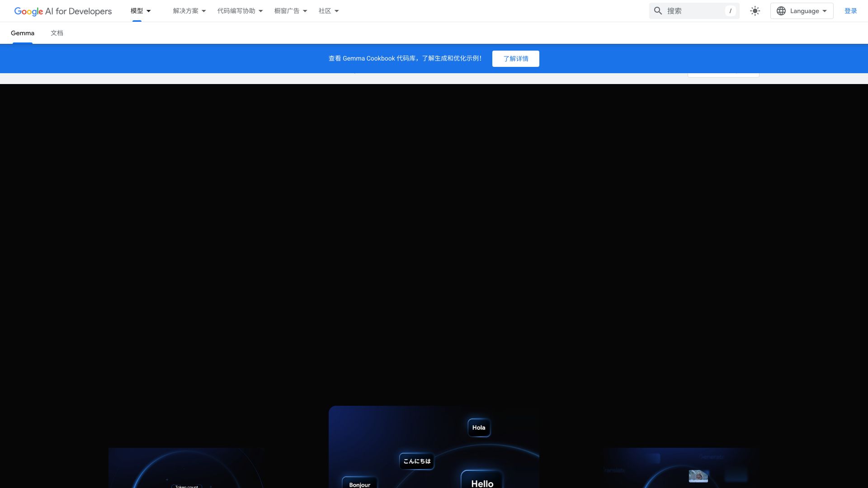
Task: Click the slash keyboard shortcut hint in search
Action: (x=730, y=11)
